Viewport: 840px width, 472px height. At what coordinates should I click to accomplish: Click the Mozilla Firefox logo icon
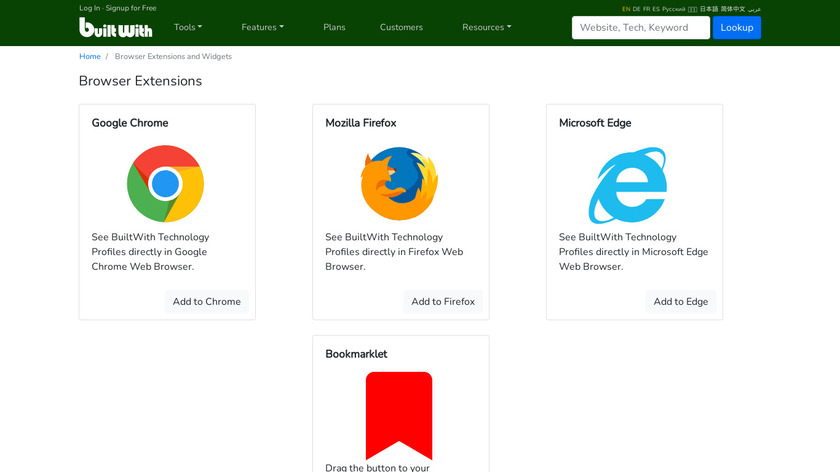pos(399,184)
